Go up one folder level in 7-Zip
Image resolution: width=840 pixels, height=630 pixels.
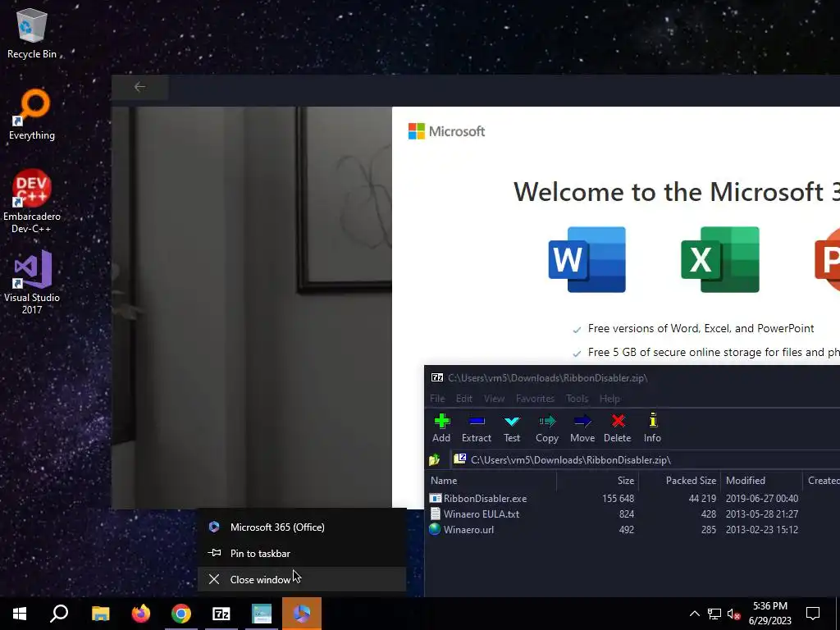click(435, 459)
